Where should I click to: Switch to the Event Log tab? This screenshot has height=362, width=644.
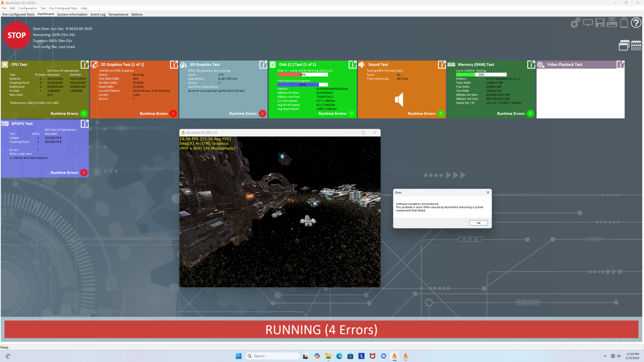(98, 14)
